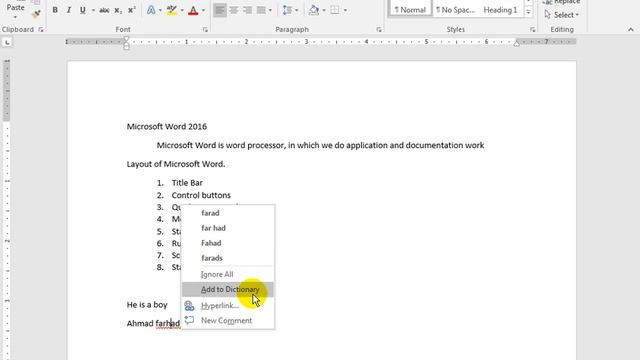Apply Text Effects and Typography
640x360 pixels.
151,10
